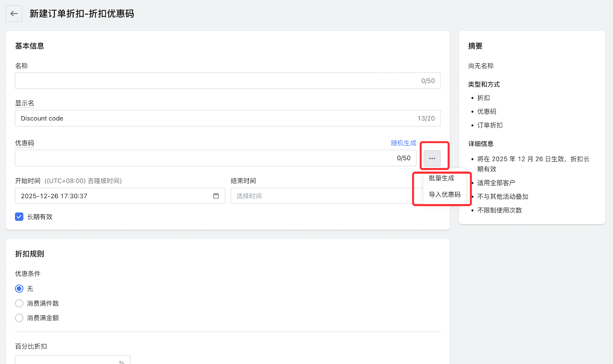Select the 无 discount condition radio
The image size is (613, 364).
pos(19,289)
